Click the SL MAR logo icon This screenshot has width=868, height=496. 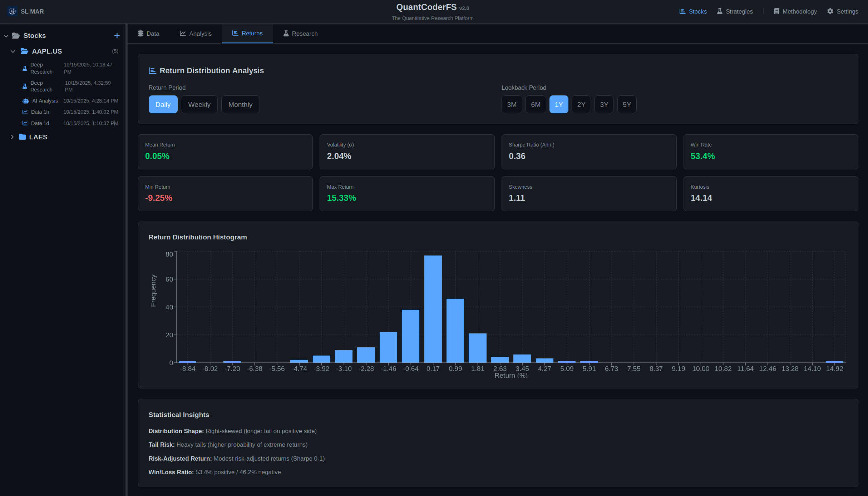click(x=13, y=11)
